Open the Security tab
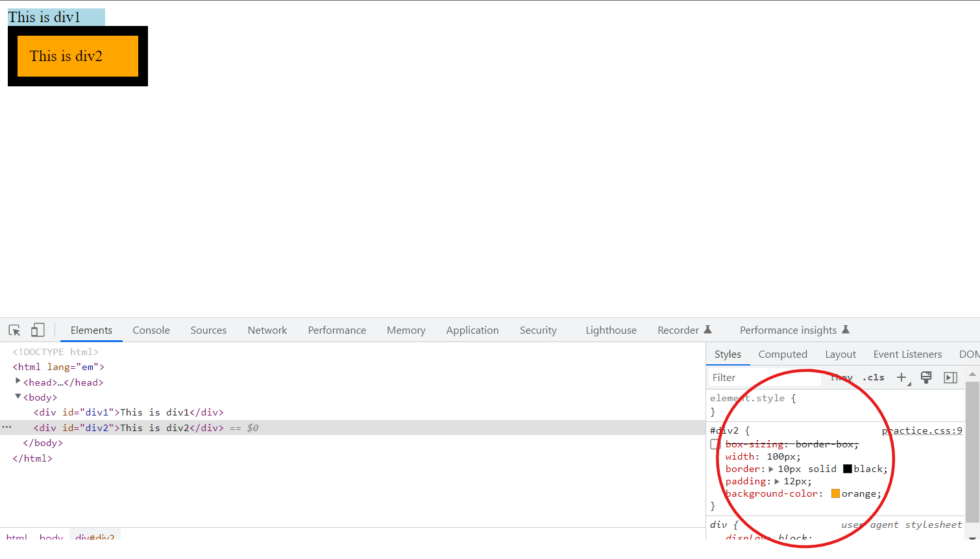Image resolution: width=980 pixels, height=559 pixels. click(538, 330)
